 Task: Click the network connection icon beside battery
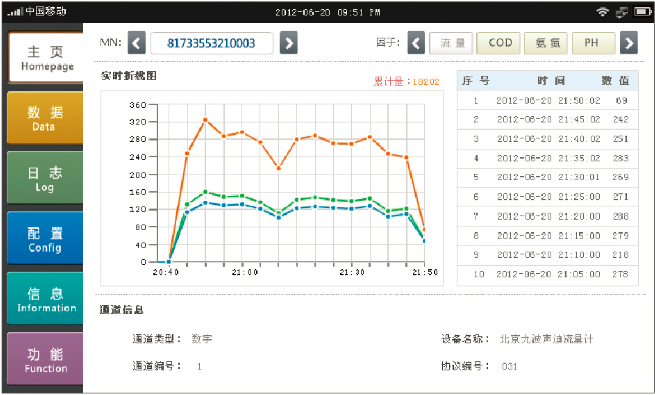622,12
